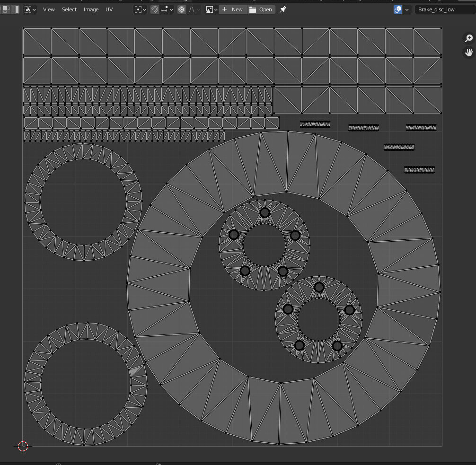Click the Open image button
476x465 pixels.
(261, 9)
